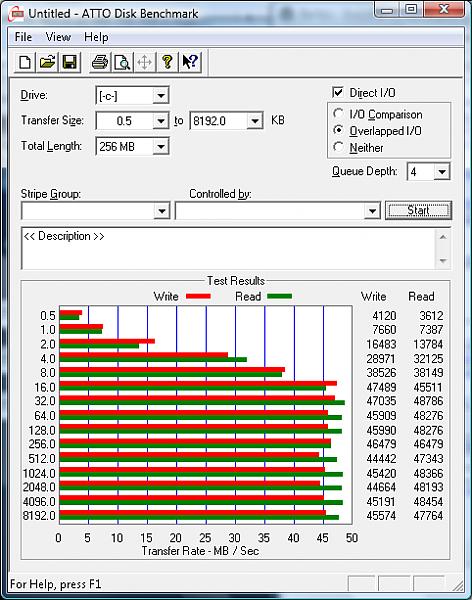Click the 256.0 transfer size row label

pyautogui.click(x=42, y=444)
